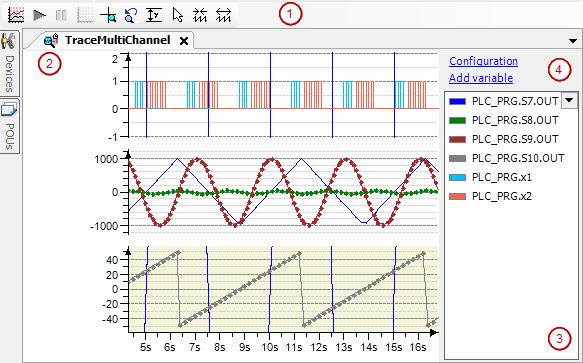
Task: Click the 5s label on time axis
Action: coord(145,347)
